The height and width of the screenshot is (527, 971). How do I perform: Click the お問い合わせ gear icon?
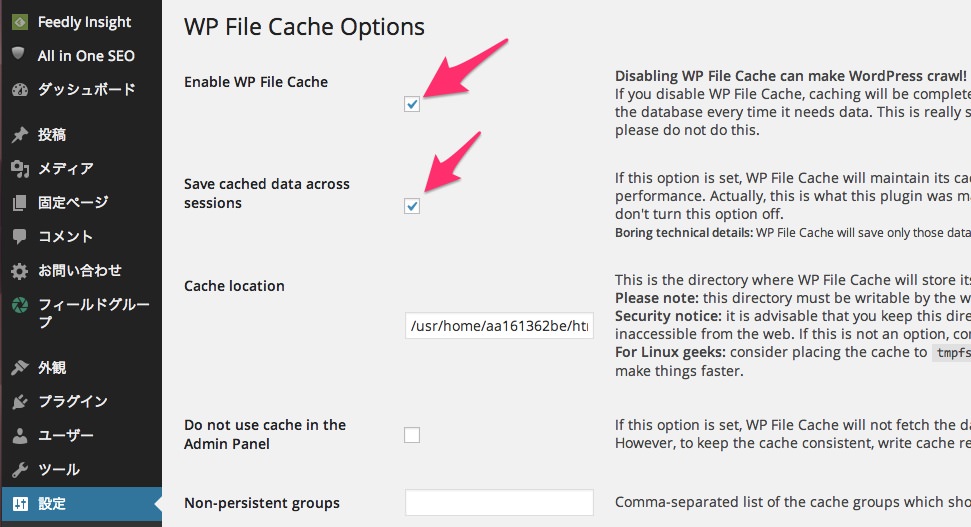point(20,271)
